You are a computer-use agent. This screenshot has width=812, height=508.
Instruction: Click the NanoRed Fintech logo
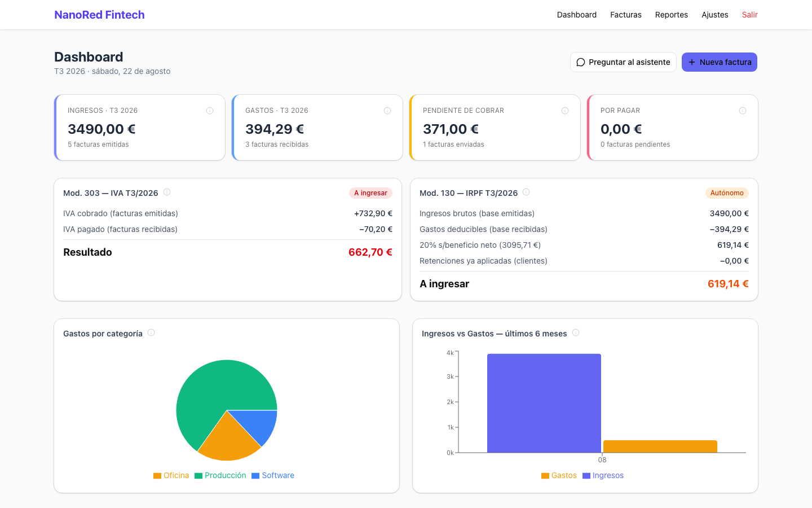99,15
